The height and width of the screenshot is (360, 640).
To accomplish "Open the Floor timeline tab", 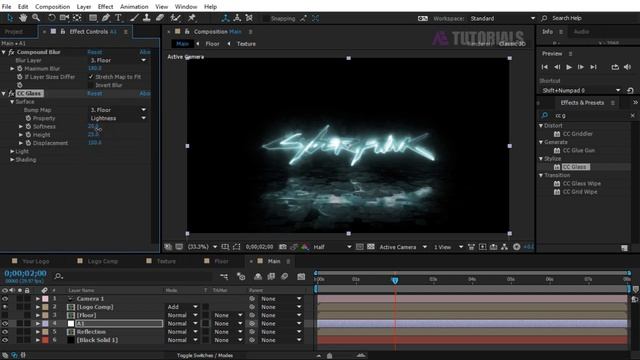I will (x=221, y=261).
